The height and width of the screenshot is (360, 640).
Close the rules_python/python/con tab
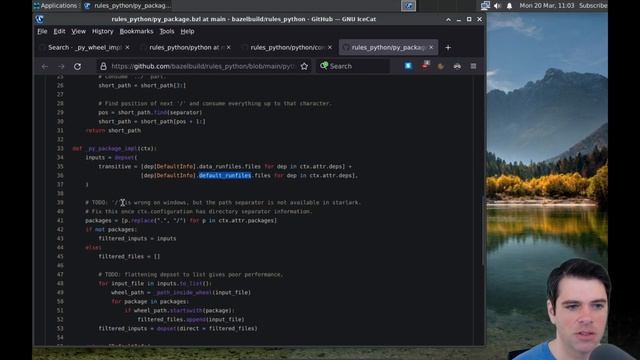click(x=330, y=48)
